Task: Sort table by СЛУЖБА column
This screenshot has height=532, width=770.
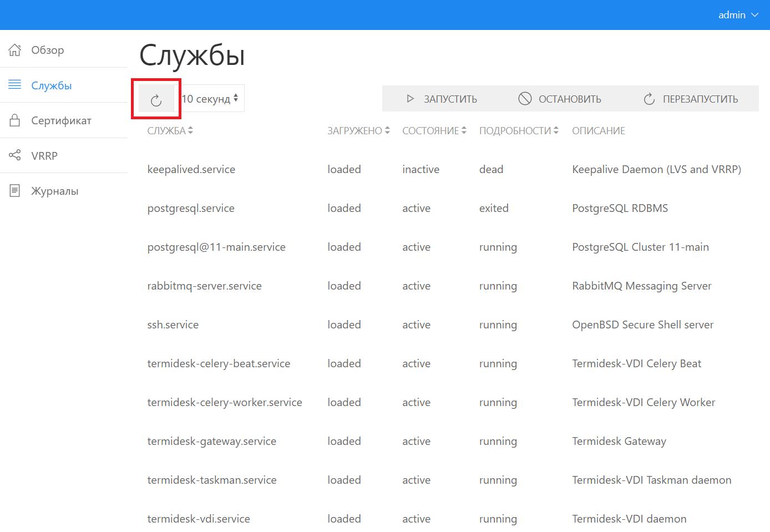Action: [x=170, y=131]
